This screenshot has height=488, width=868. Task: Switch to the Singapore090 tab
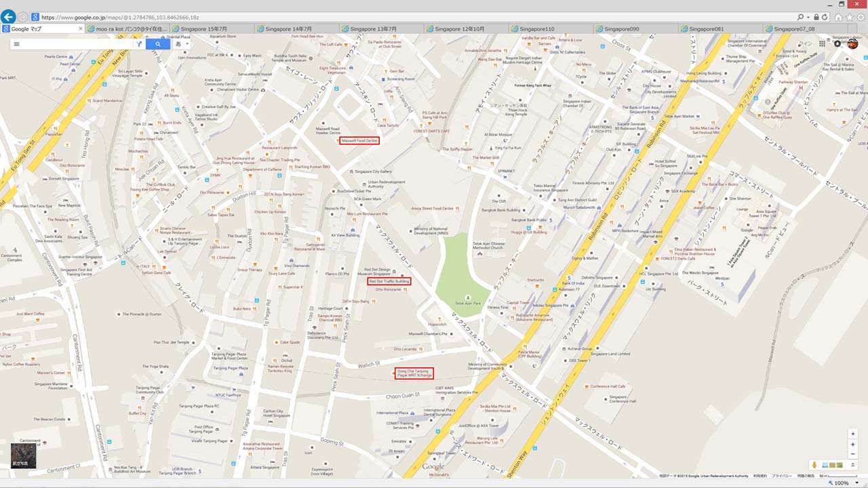point(637,29)
